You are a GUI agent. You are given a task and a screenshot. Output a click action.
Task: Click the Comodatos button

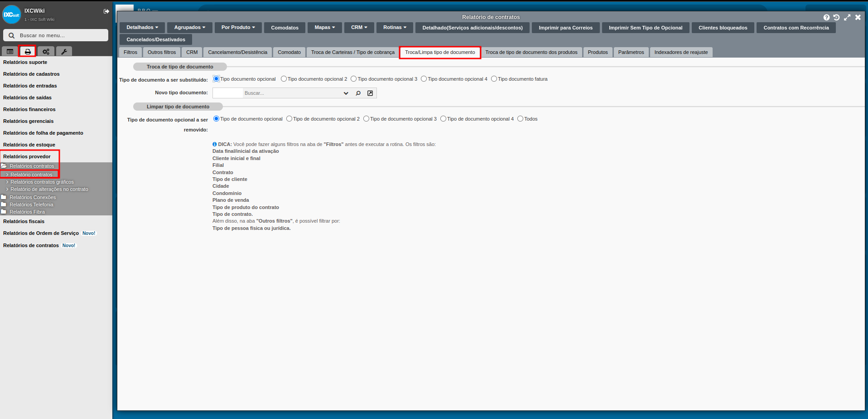285,28
